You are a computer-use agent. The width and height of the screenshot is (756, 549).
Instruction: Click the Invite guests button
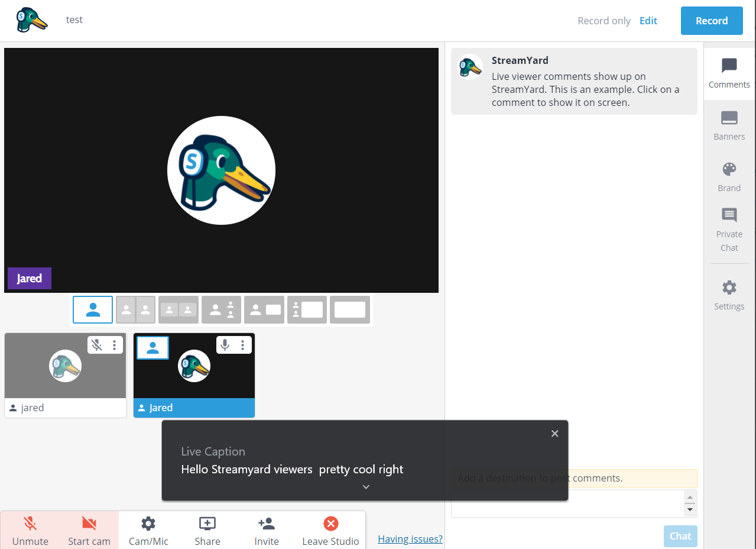coord(267,530)
